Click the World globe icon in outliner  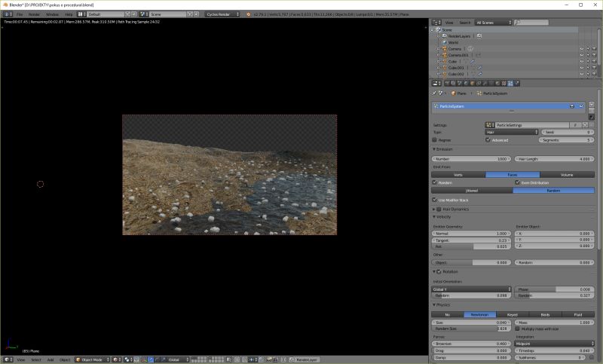(x=445, y=42)
